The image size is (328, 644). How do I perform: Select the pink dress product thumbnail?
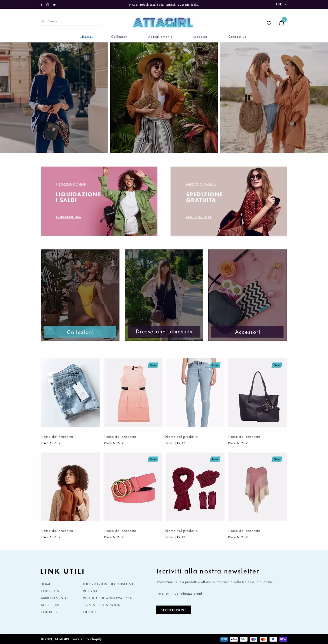tap(133, 392)
